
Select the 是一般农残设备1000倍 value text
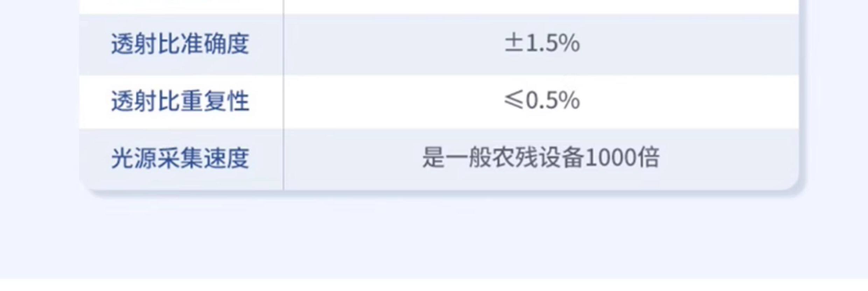pos(541,158)
